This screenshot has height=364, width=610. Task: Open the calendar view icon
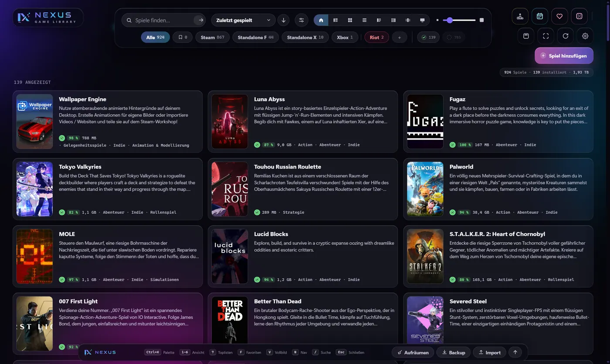pos(540,16)
